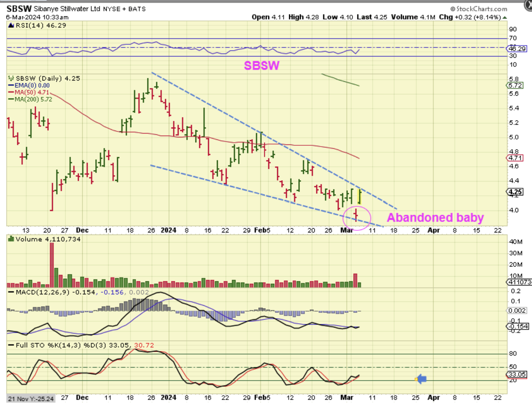
Task: Click the blue line marker before EMA(0)
Action: [11, 85]
